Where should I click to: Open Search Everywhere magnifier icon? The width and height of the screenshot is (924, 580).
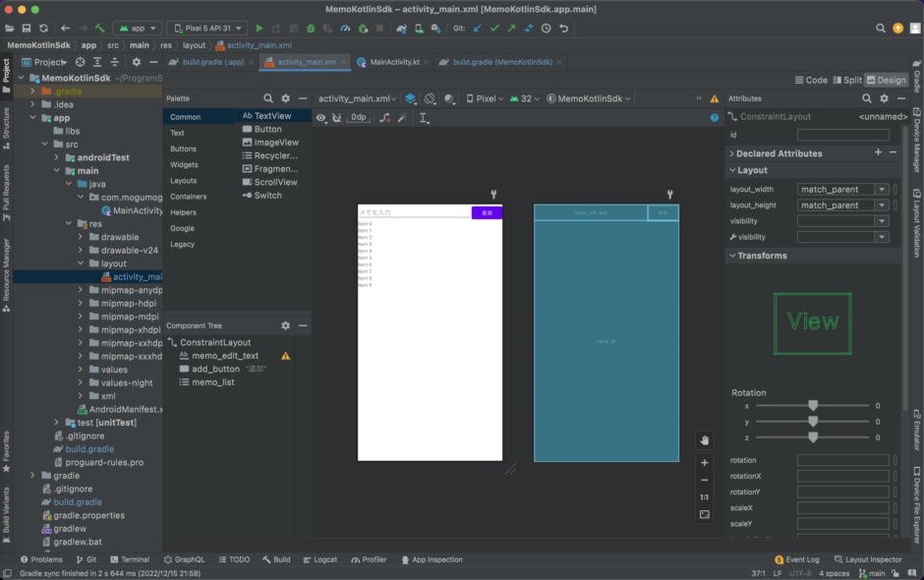coord(882,29)
